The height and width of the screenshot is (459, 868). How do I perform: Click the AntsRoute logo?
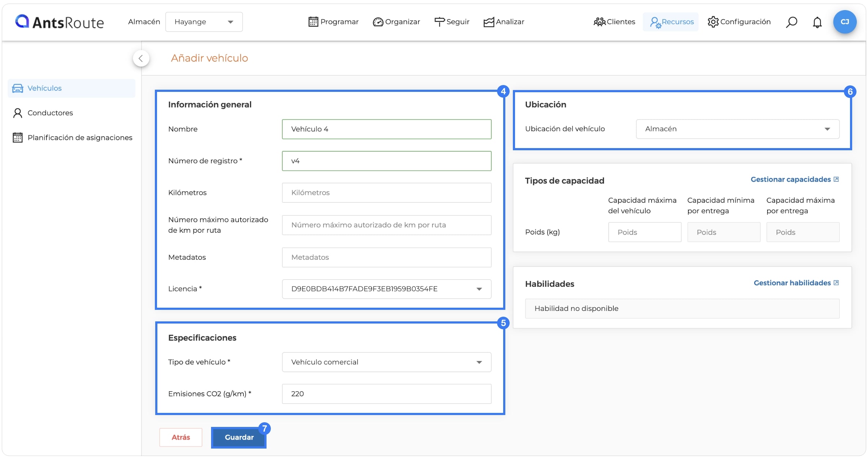pos(59,22)
